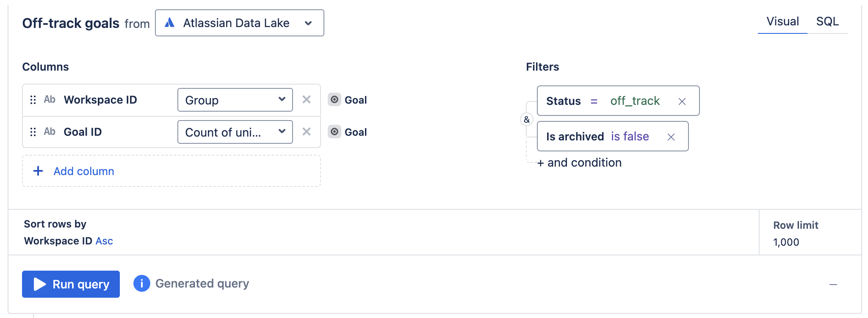868x318 pixels.
Task: Add an and condition to the filters
Action: (x=580, y=162)
